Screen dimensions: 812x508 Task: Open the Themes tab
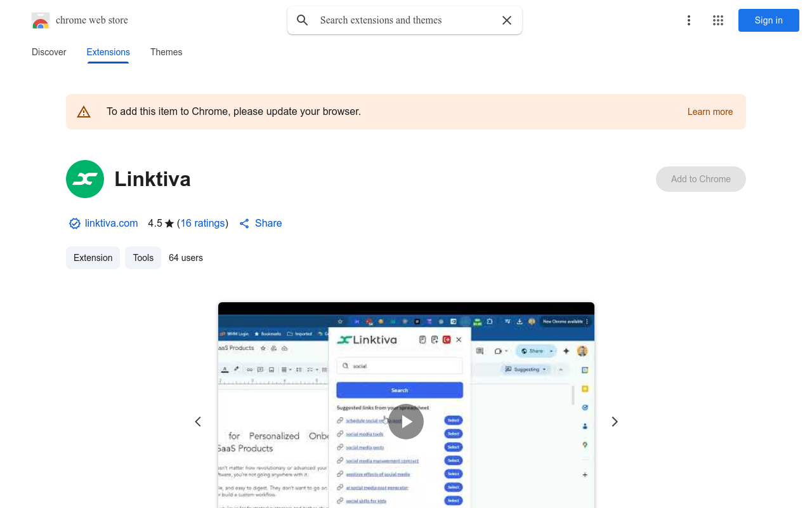tap(166, 52)
